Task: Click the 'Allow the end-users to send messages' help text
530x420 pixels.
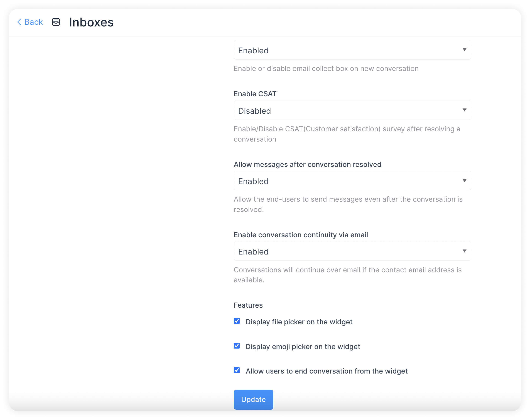Action: pyautogui.click(x=348, y=204)
